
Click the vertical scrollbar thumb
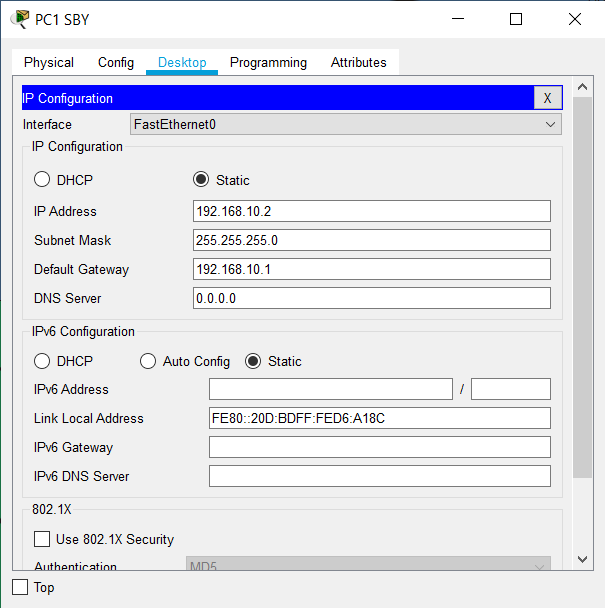tap(583, 287)
